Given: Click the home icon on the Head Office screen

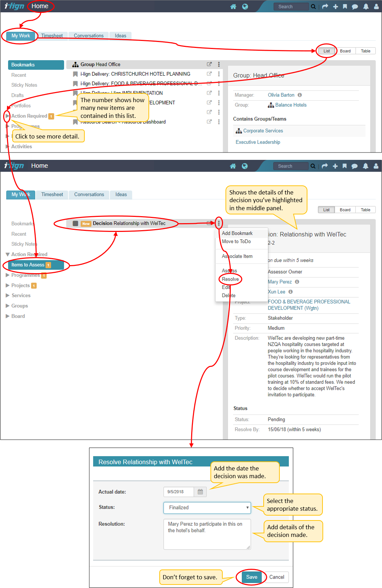Looking at the screenshot, I should coord(233,7).
